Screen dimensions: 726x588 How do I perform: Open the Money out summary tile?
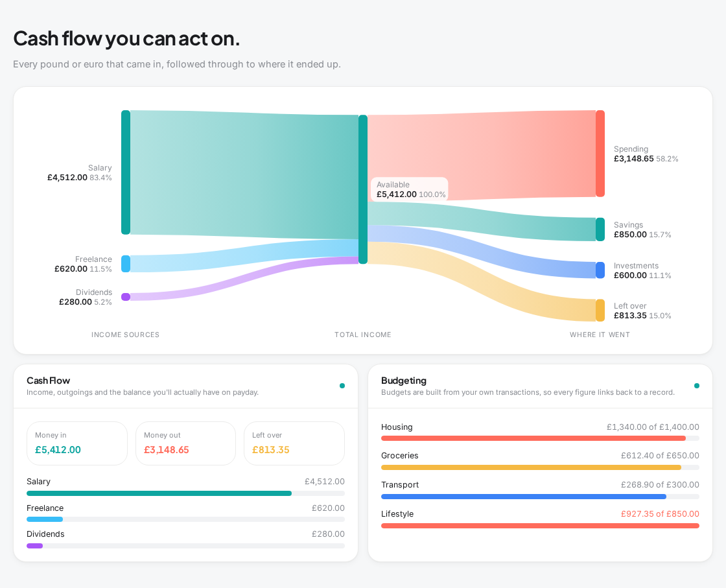click(185, 443)
